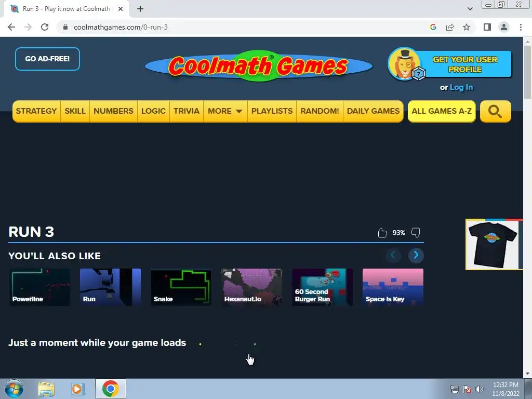Open the PLAYLISTS menu item
Image resolution: width=532 pixels, height=399 pixels.
(x=272, y=111)
